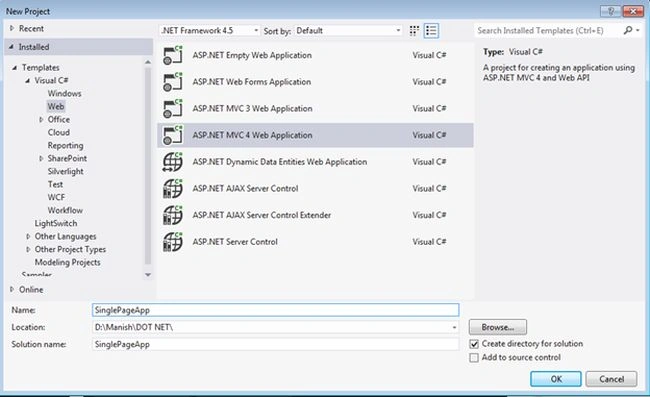The height and width of the screenshot is (397, 650).
Task: Select the Workflow template category
Action: 65,211
